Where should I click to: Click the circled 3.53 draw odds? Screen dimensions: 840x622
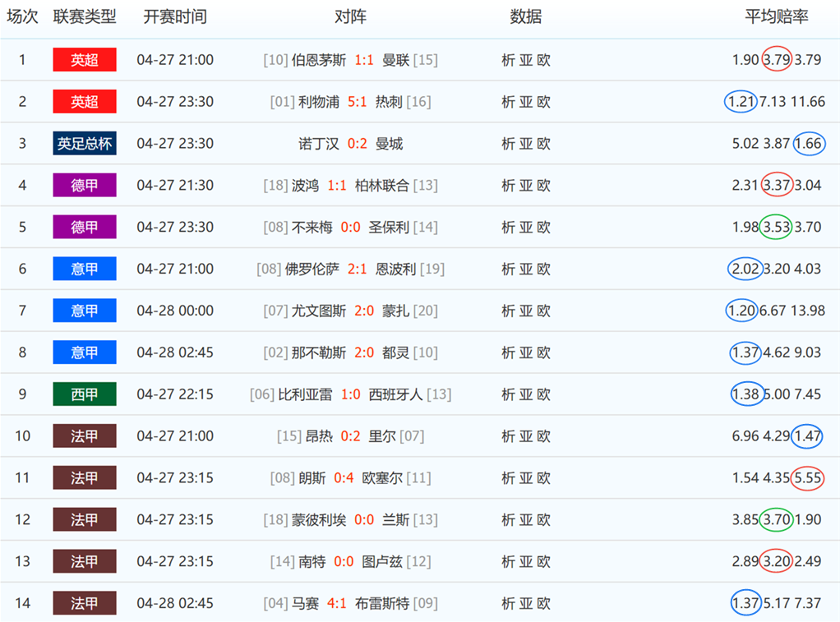[776, 227]
